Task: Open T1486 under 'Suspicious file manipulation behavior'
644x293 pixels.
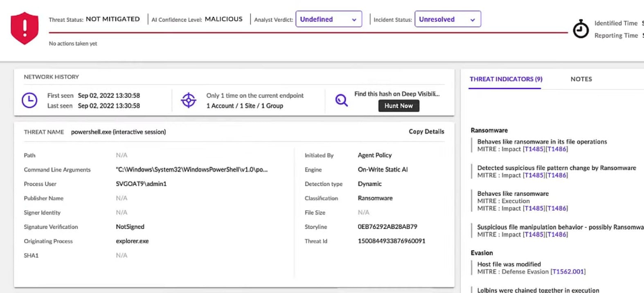Action: coord(557,235)
